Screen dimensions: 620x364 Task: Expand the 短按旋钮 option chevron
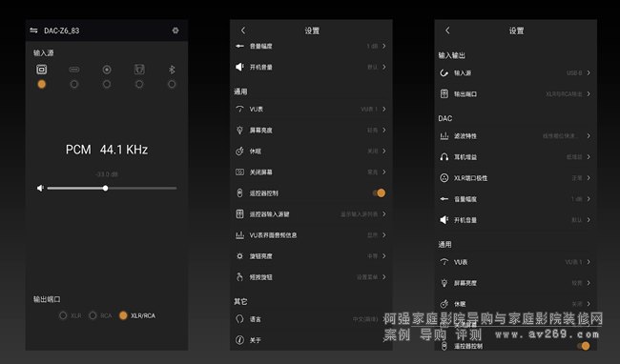(x=384, y=276)
